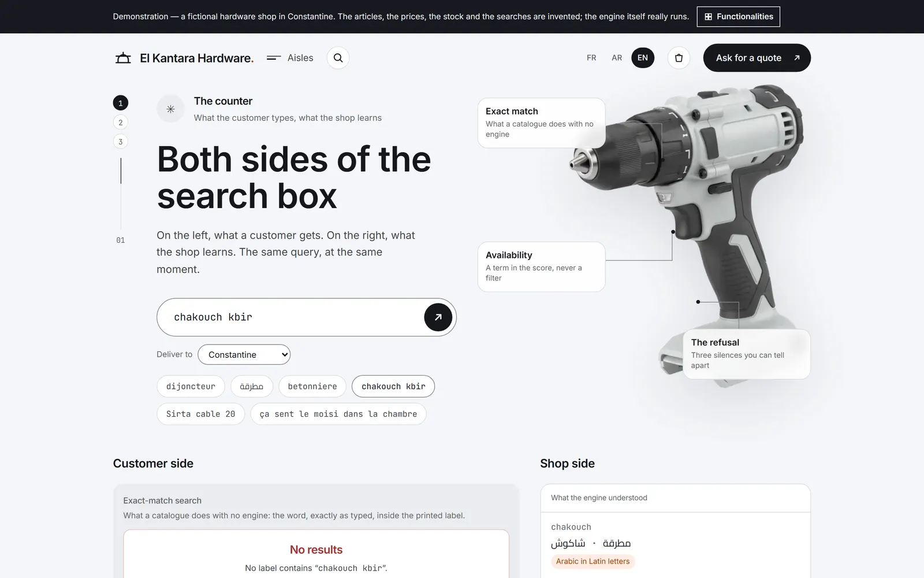
Task: Switch language to AR
Action: [x=617, y=58]
